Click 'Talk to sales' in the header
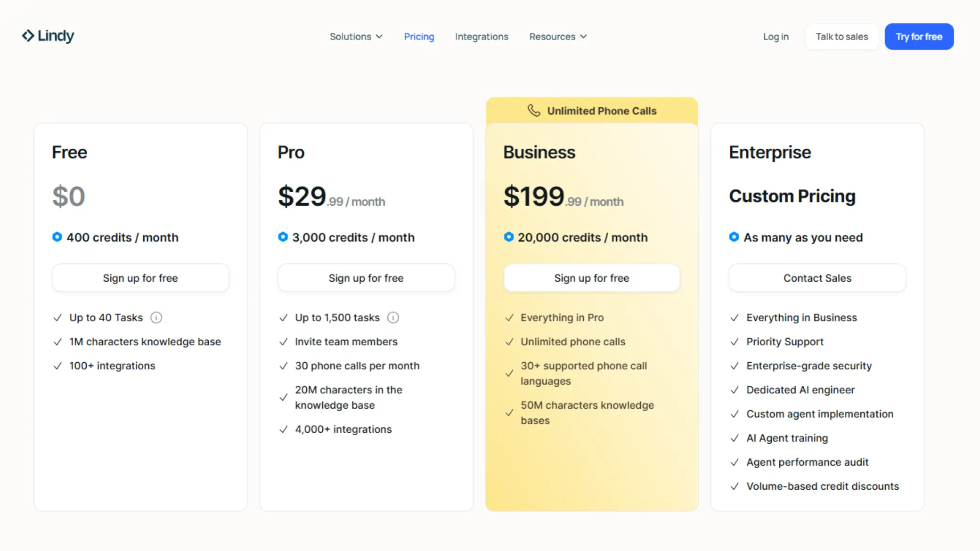Viewport: 980px width, 551px height. 841,36
